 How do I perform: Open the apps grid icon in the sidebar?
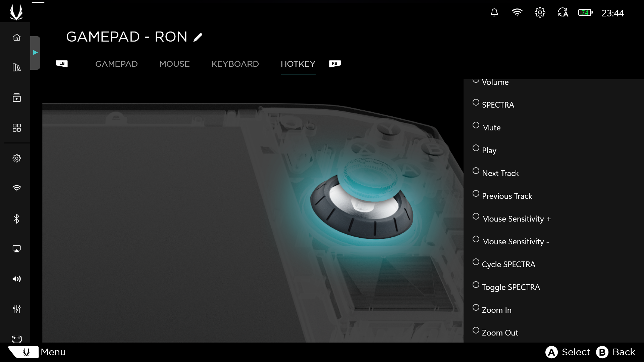[16, 128]
